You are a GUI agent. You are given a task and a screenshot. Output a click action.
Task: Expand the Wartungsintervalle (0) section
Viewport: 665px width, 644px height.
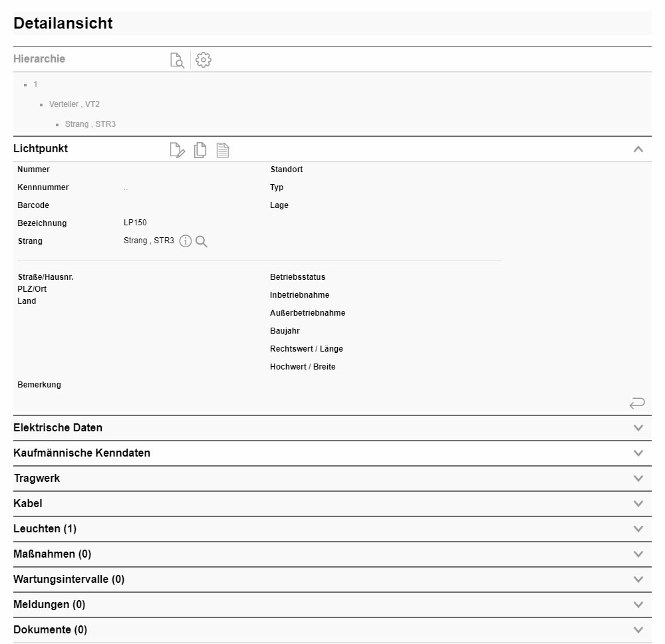pyautogui.click(x=638, y=579)
